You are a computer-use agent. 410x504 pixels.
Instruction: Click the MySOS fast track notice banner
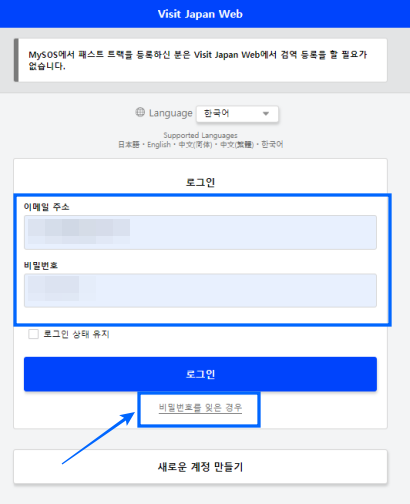(200, 60)
